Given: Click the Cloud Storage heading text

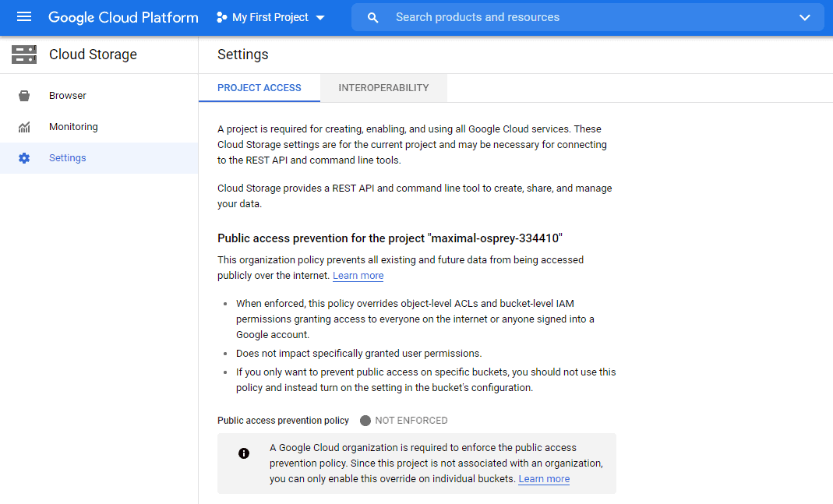Looking at the screenshot, I should 93,55.
